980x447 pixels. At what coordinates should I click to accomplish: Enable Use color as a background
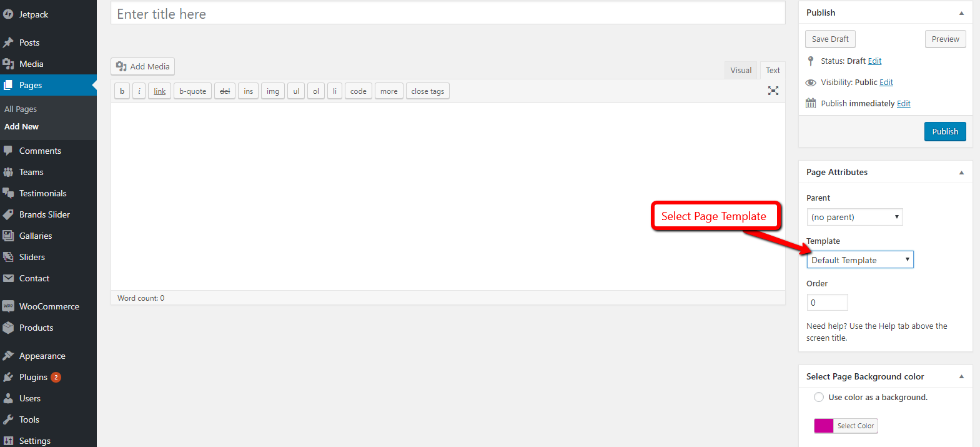819,397
